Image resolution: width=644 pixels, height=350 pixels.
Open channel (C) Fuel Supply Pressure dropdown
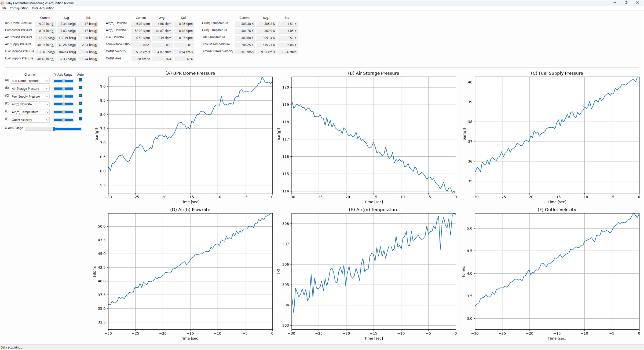[x=30, y=96]
